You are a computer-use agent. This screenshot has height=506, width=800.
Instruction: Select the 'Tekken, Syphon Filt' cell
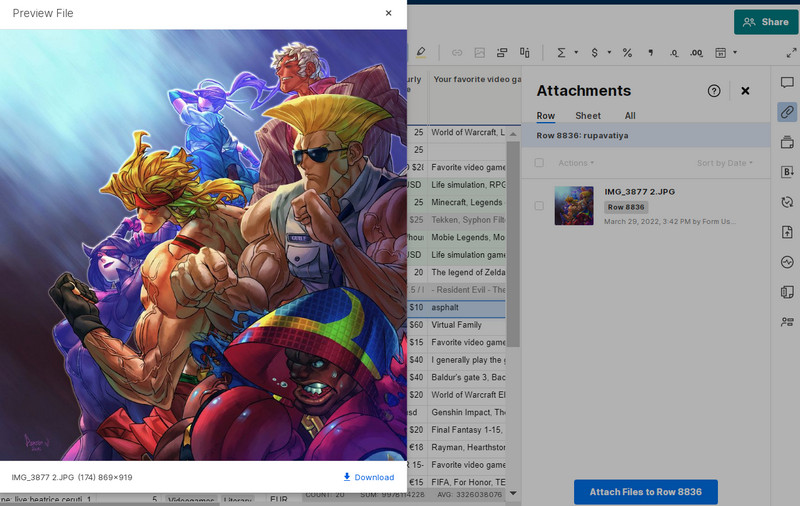(467, 220)
